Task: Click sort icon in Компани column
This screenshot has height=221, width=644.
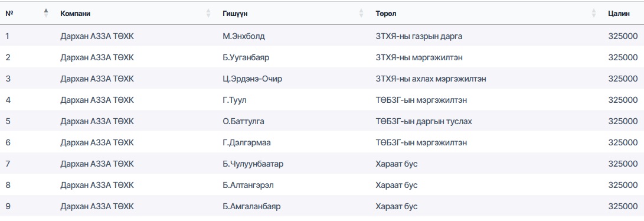Action: (x=208, y=13)
